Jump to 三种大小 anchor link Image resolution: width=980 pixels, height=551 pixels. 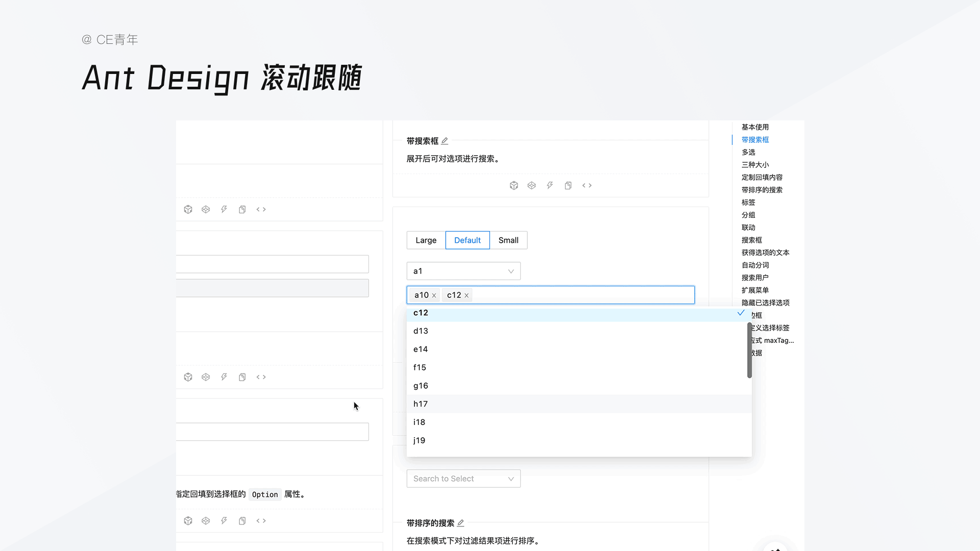[755, 165]
